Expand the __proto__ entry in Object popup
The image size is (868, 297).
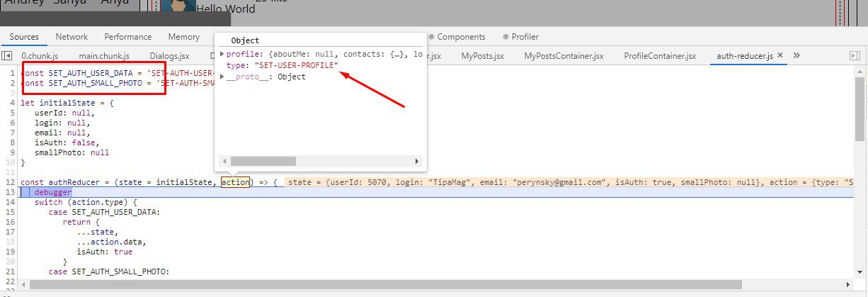pos(222,77)
